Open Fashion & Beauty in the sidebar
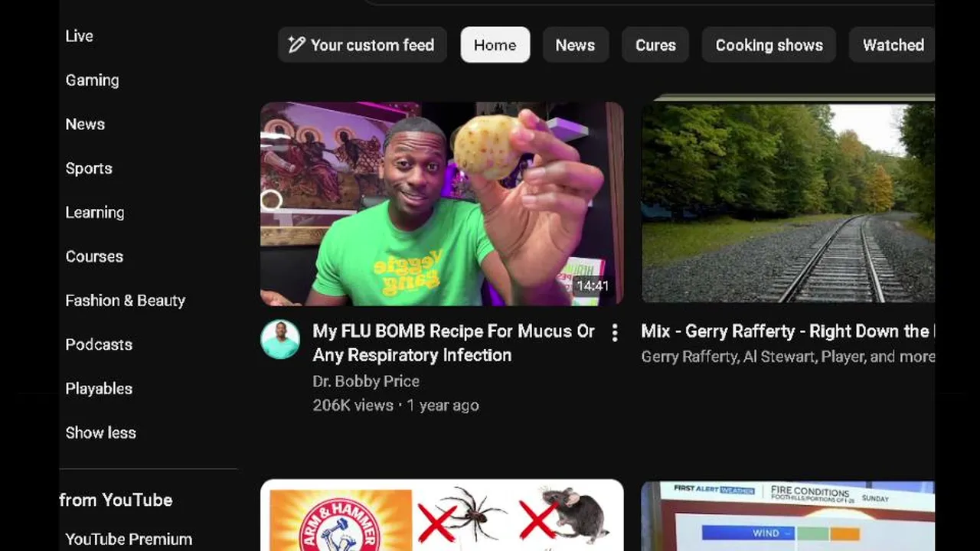The width and height of the screenshot is (980, 551). (x=126, y=301)
